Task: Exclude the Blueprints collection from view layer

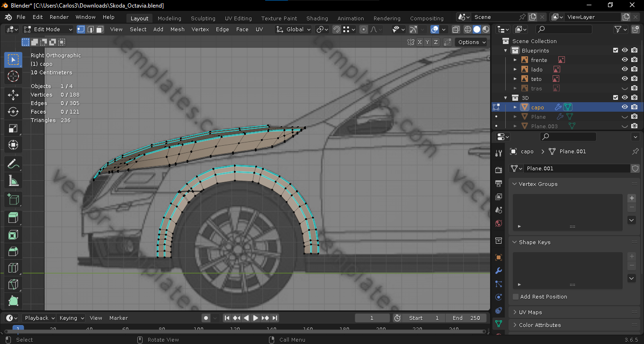Action: tap(616, 50)
